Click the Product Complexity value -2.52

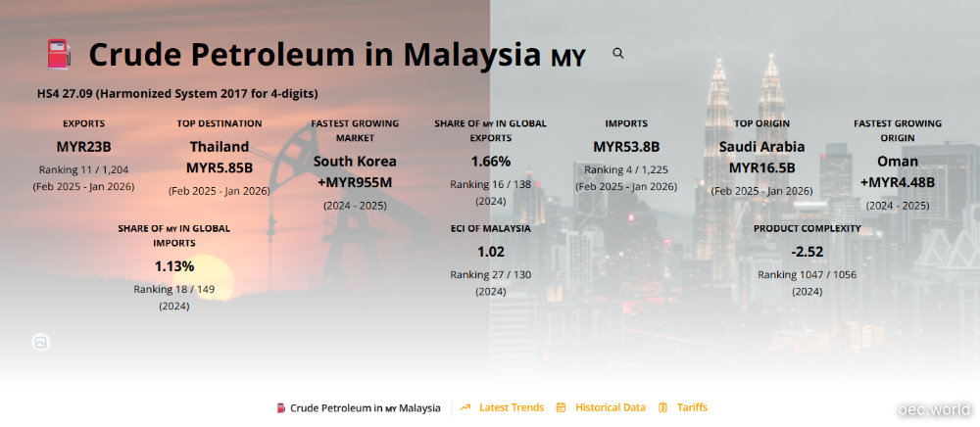point(807,251)
